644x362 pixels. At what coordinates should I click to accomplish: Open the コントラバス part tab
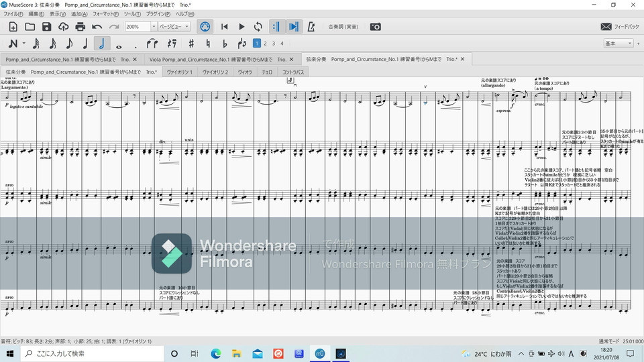(x=293, y=72)
